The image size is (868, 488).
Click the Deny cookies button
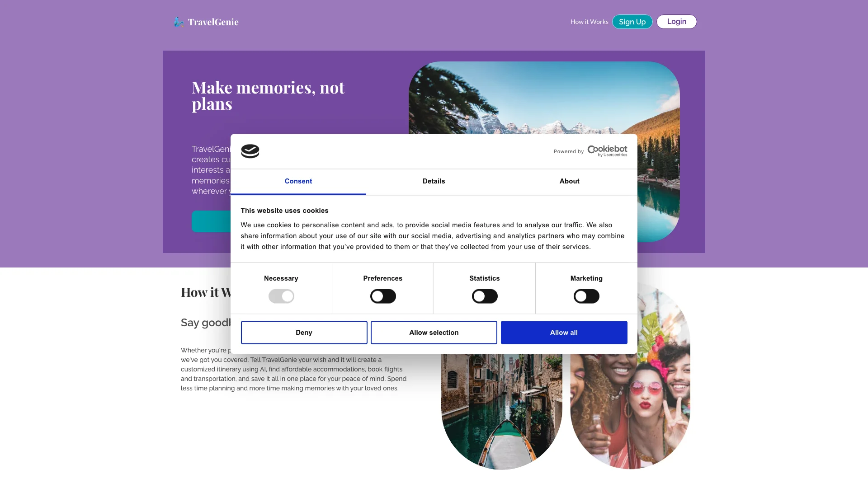[304, 332]
